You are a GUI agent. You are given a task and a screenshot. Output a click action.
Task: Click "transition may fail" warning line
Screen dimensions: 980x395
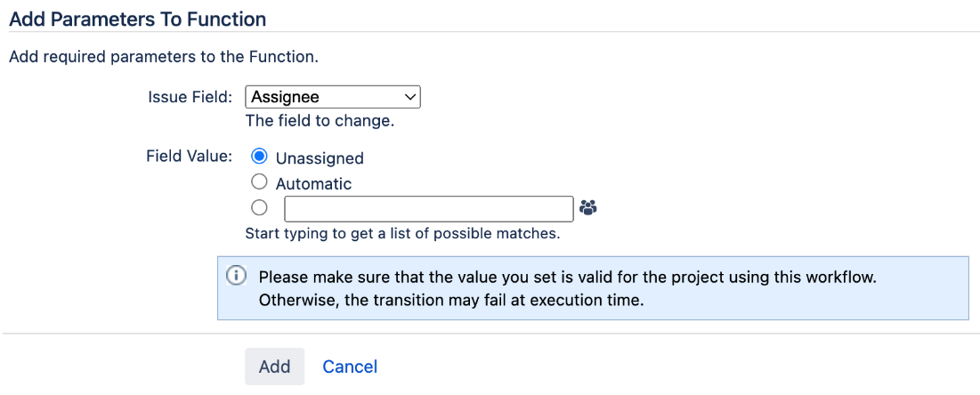coord(450,300)
